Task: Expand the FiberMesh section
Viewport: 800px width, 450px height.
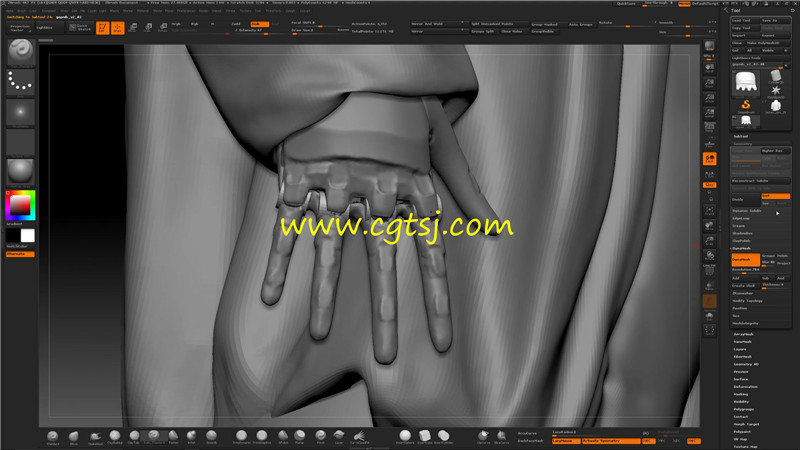Action: pyautogui.click(x=742, y=357)
